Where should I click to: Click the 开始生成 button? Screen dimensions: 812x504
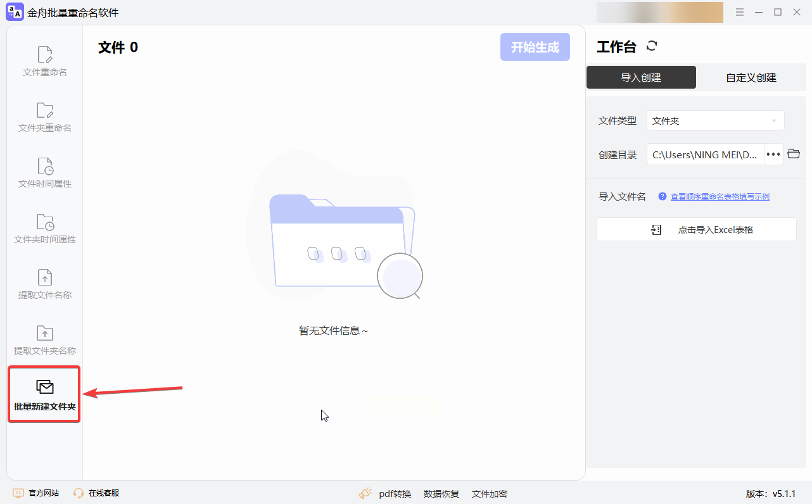click(x=535, y=47)
